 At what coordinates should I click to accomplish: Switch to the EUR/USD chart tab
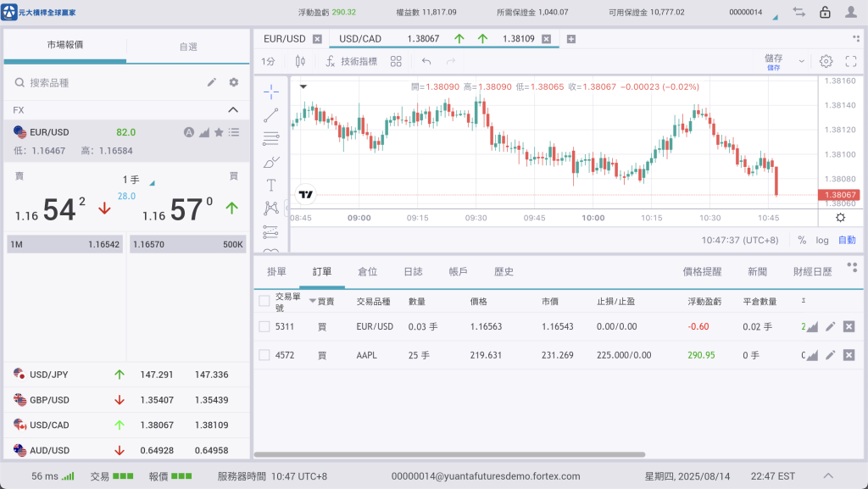(285, 39)
